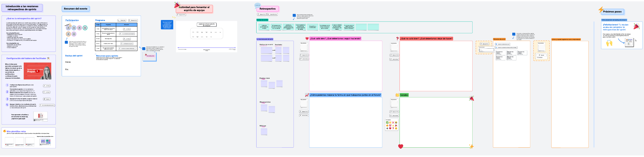Click the rising chart icon beside "¿Cómo podemos mejorar"
The width and height of the screenshot is (644, 157).
(x=307, y=95)
